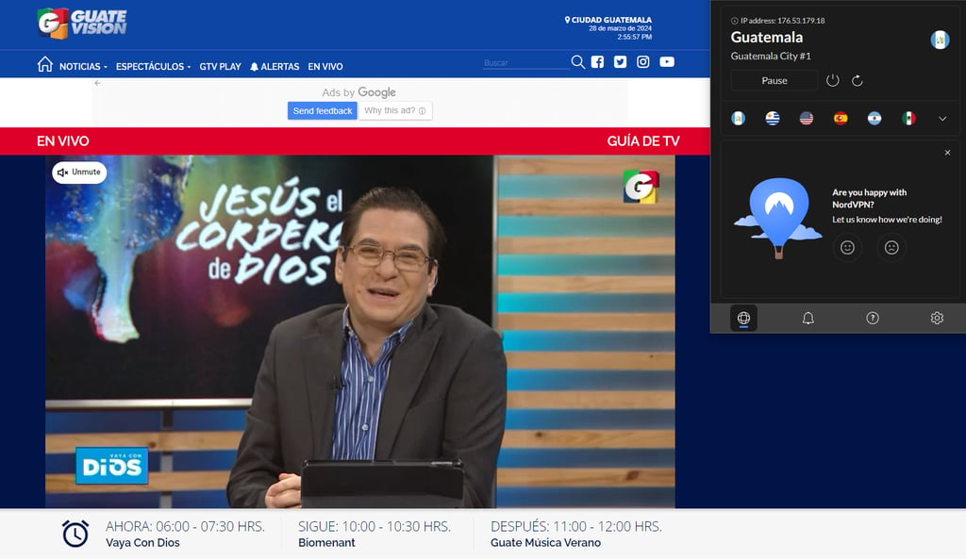966x560 pixels.
Task: Open NordVPN notifications bell tab
Action: [x=808, y=318]
